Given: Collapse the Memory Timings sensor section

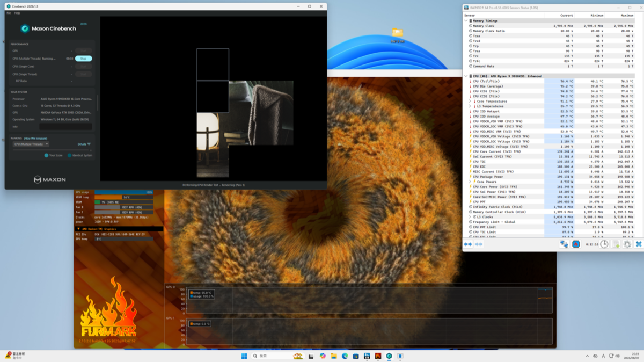Looking at the screenshot, I should click(466, 20).
